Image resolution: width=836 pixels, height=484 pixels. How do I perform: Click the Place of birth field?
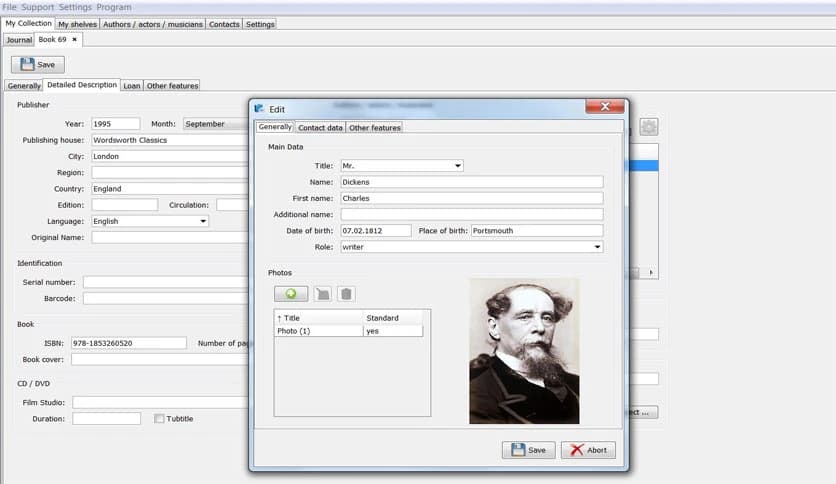coord(537,231)
